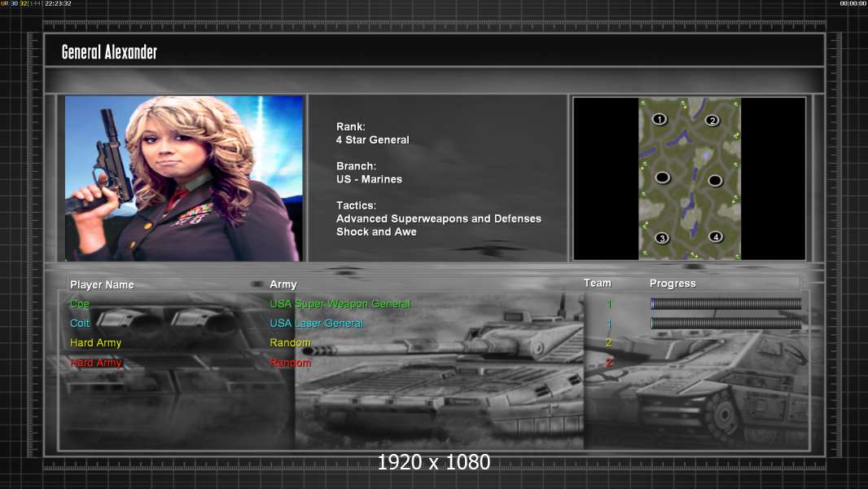868x489 pixels.
Task: Click Coe's loading progress bar
Action: 726,303
